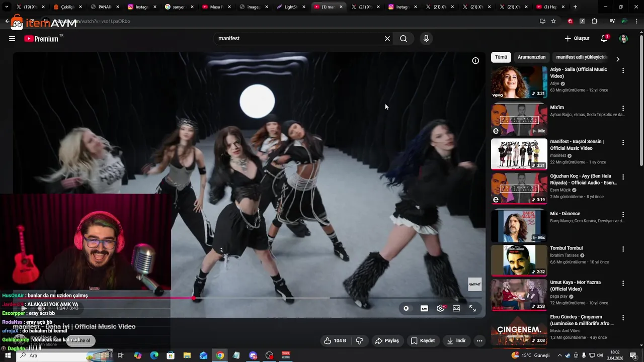Switch to the LightShot browser tab

pyautogui.click(x=290, y=7)
